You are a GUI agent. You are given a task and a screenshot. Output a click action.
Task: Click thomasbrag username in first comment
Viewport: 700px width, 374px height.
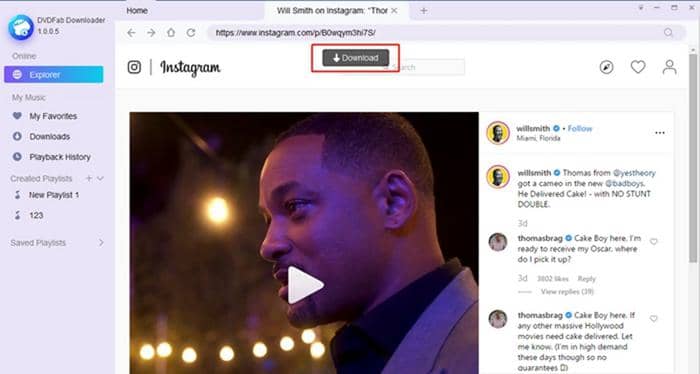point(540,238)
